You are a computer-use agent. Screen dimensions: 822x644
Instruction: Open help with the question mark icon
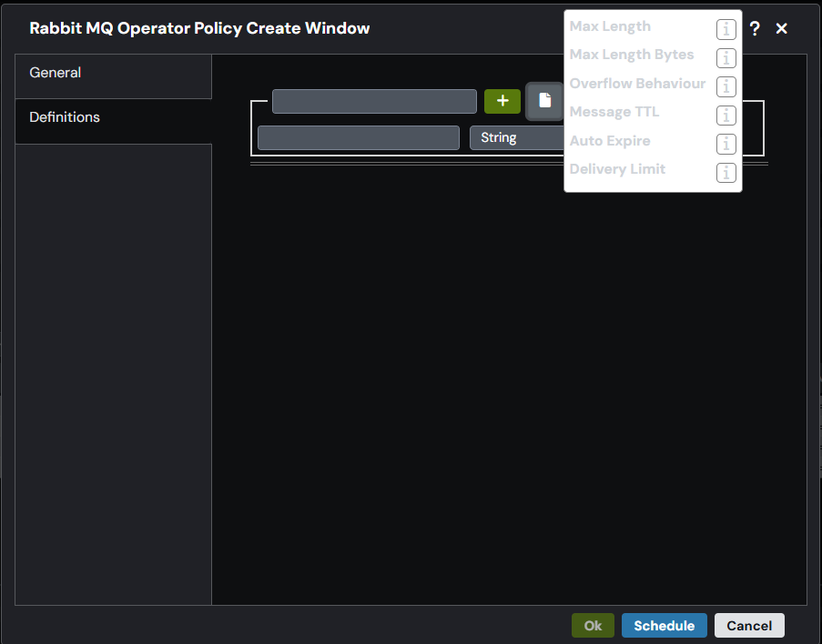coord(755,28)
